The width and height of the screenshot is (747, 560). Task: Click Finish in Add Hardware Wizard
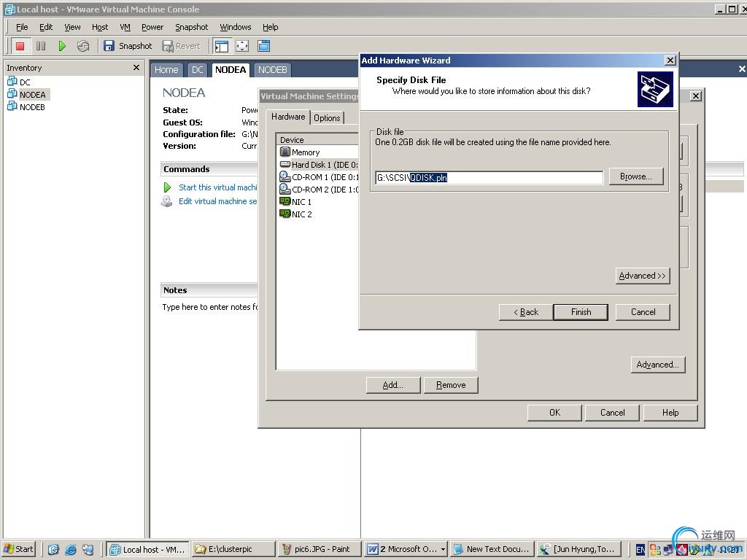point(581,312)
